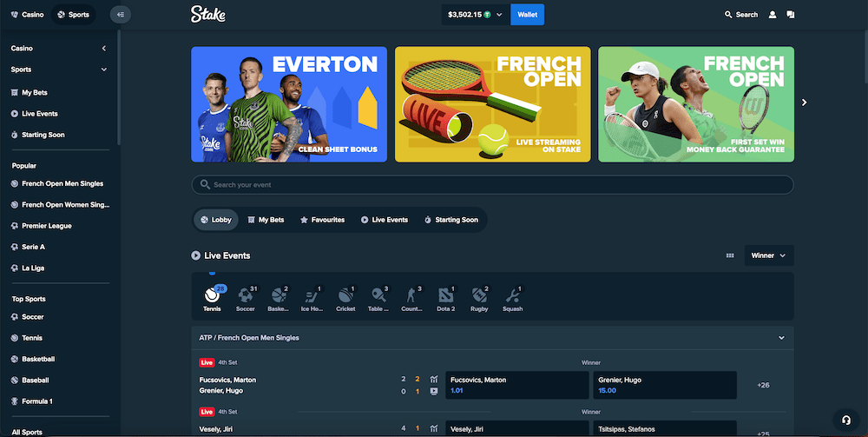This screenshot has height=437, width=868.
Task: Select Cricket live sport icon
Action: click(x=345, y=299)
